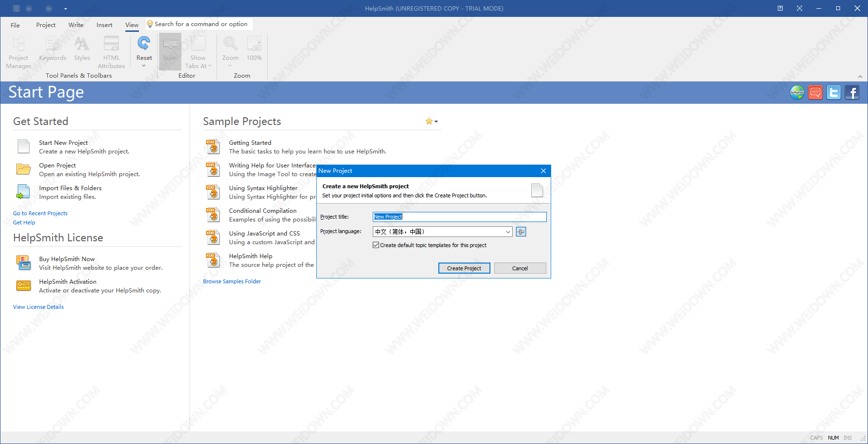868x444 pixels.
Task: Click the Buy HelpSmith Now title
Action: (x=67, y=259)
